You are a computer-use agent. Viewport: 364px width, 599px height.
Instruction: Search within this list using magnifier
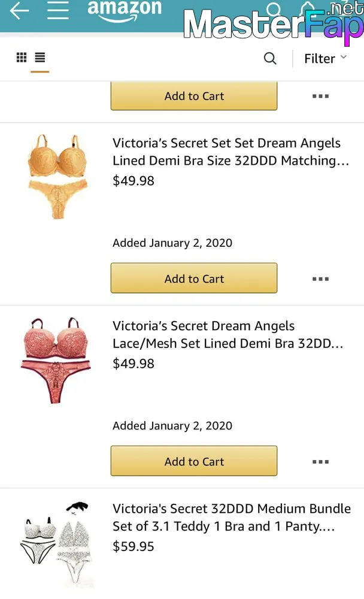click(x=270, y=59)
